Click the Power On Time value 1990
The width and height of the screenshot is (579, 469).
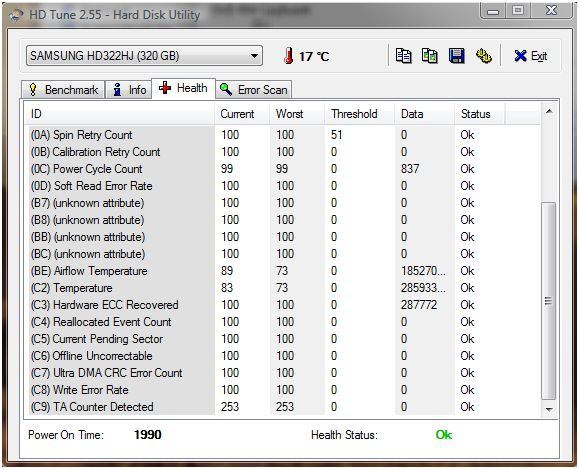coord(148,435)
